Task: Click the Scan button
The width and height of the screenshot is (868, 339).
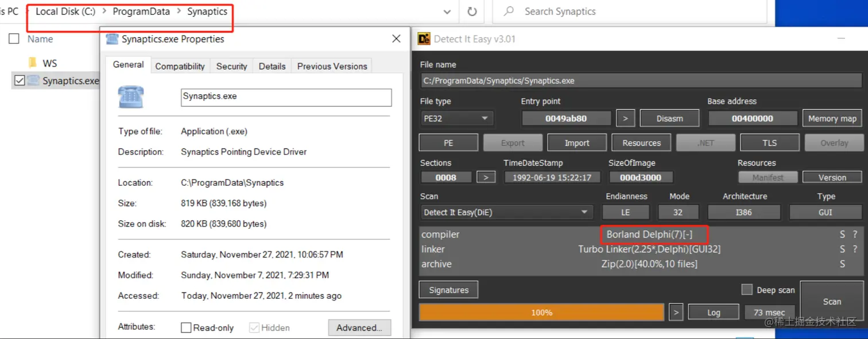Action: 831,301
